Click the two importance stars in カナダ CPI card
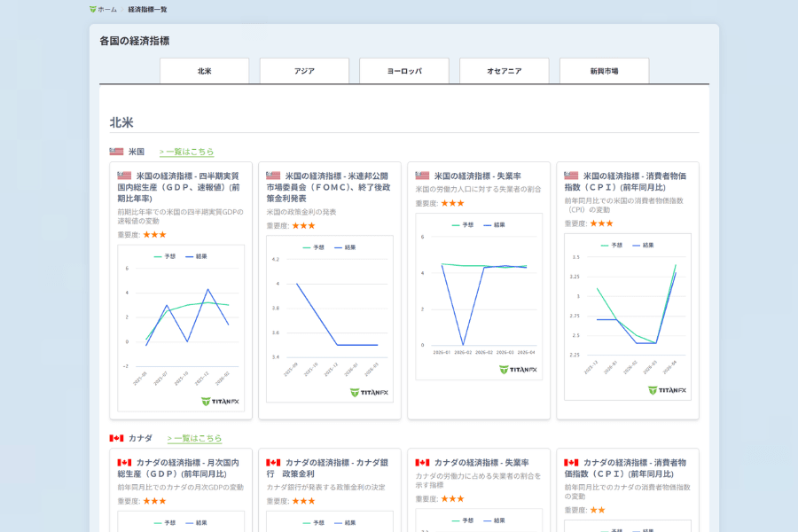The image size is (798, 532). [598, 510]
